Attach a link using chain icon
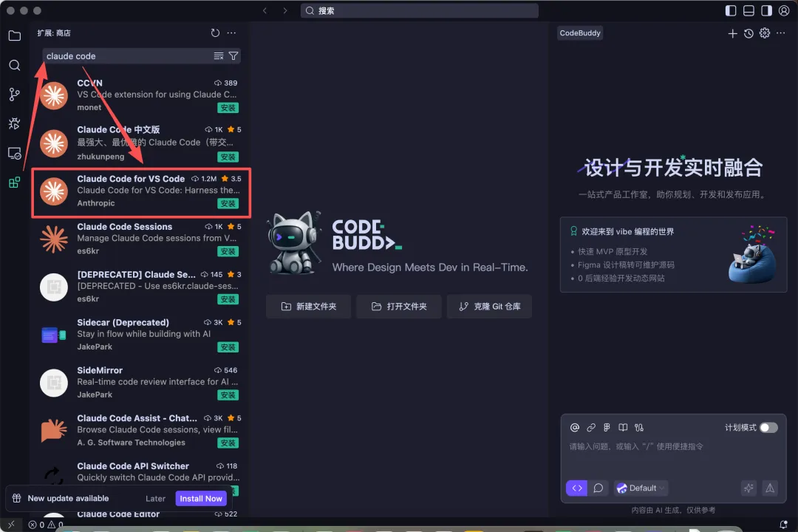Image resolution: width=798 pixels, height=532 pixels. tap(591, 428)
